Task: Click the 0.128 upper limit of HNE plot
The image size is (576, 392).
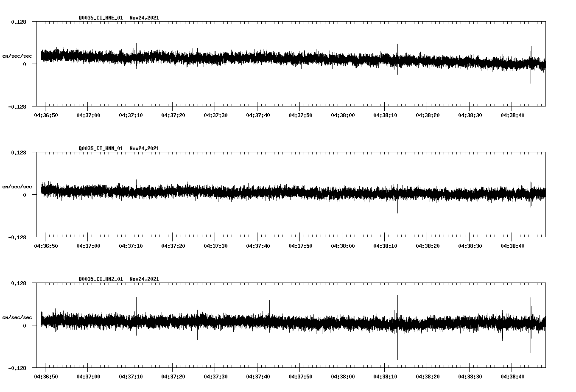Action: tap(18, 22)
